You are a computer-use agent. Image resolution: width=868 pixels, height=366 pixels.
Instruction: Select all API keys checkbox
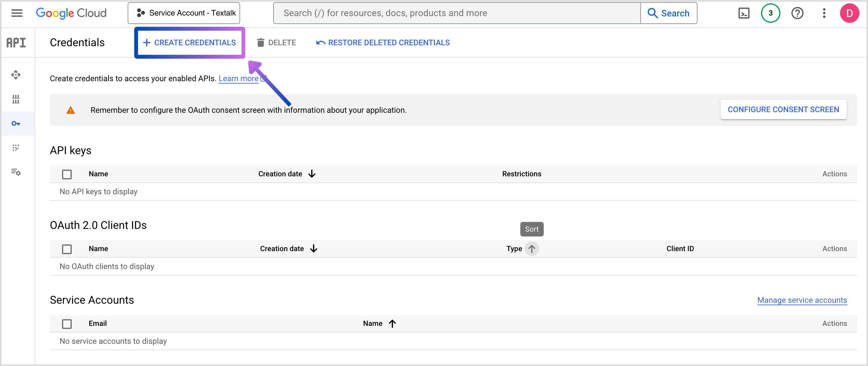click(67, 174)
